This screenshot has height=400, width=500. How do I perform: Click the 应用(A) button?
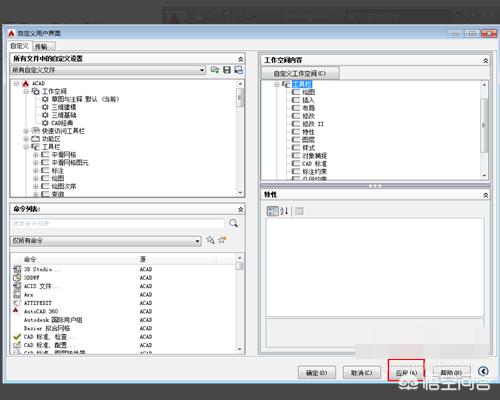coord(406,373)
